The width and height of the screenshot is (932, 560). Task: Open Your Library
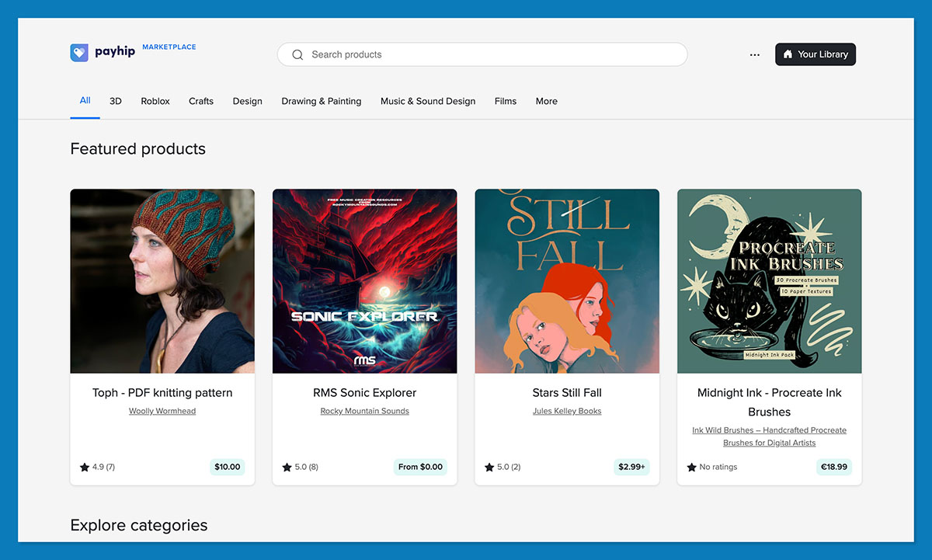click(x=815, y=54)
